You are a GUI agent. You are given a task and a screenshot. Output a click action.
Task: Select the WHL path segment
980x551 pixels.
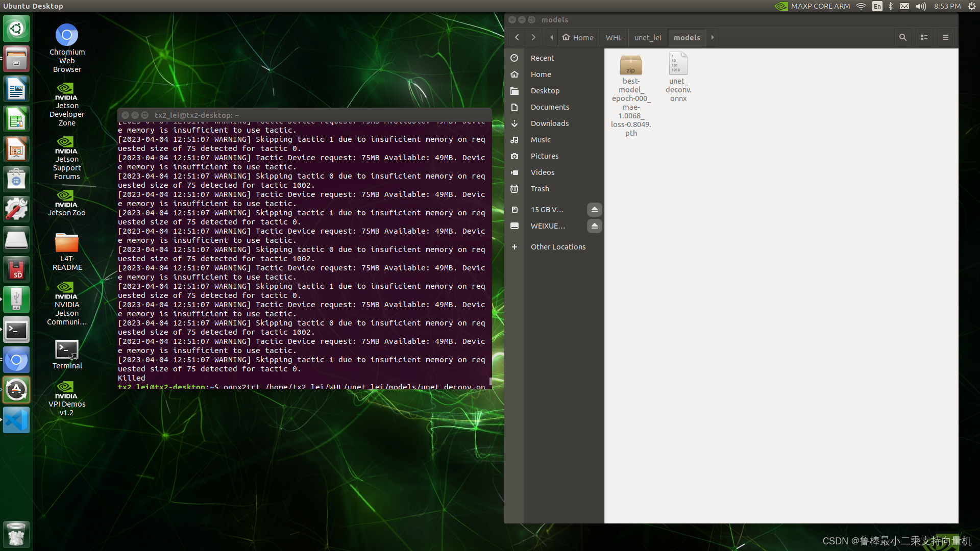pos(614,38)
